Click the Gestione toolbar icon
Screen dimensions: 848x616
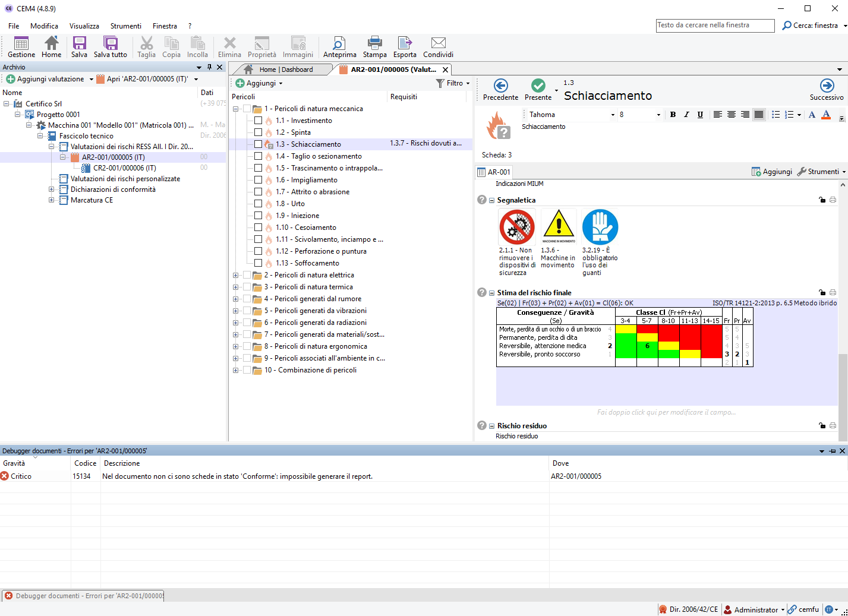pyautogui.click(x=21, y=46)
